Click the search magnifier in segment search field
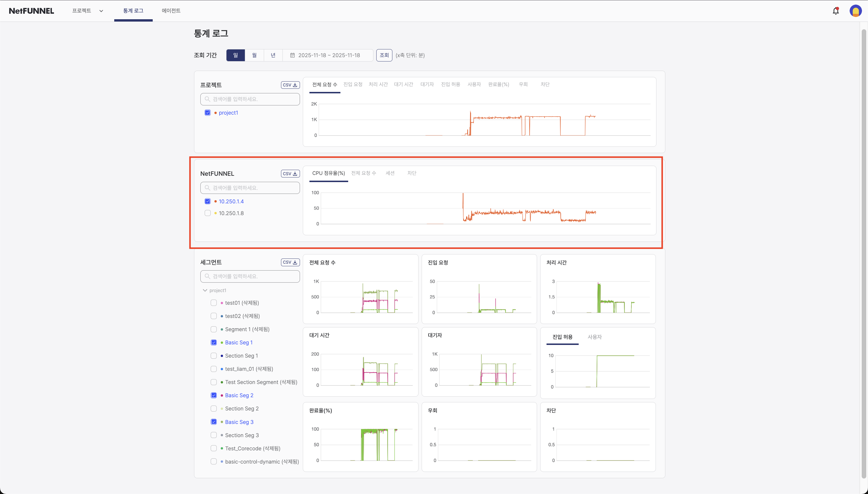The height and width of the screenshot is (494, 868). click(208, 276)
